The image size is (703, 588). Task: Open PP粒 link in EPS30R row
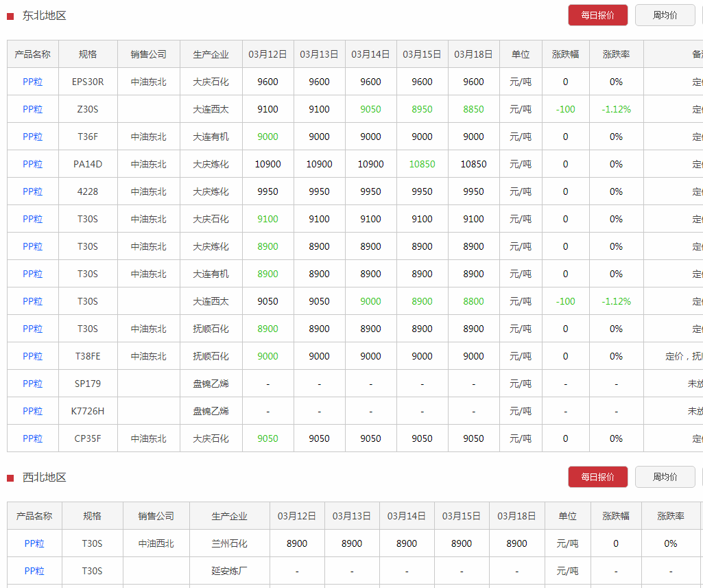pos(33,82)
